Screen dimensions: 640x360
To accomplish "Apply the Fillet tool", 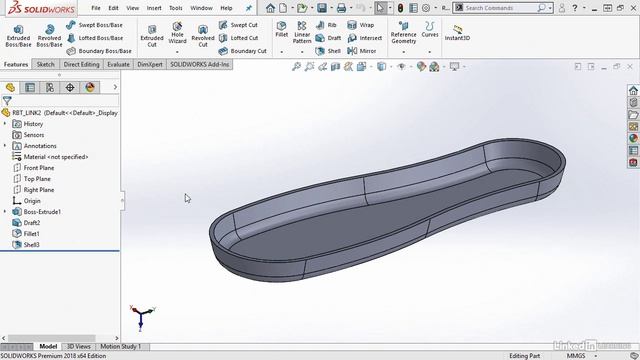I will pos(282,29).
